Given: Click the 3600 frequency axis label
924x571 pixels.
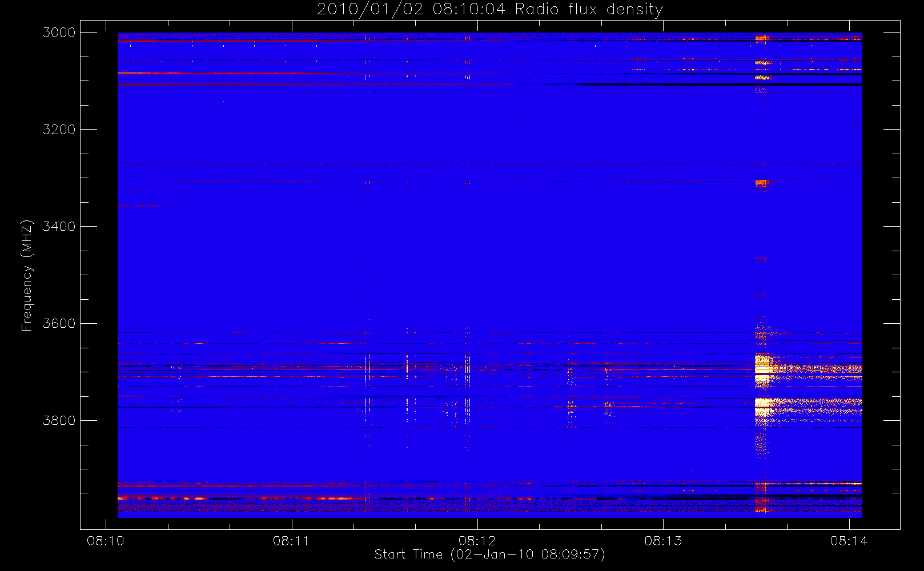Looking at the screenshot, I should pyautogui.click(x=59, y=324).
